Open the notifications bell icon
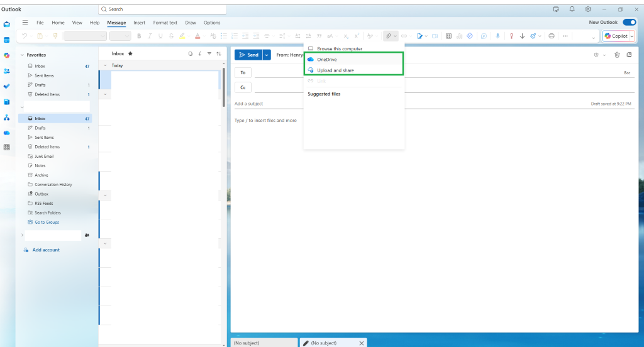Image resolution: width=644 pixels, height=347 pixels. pyautogui.click(x=572, y=9)
